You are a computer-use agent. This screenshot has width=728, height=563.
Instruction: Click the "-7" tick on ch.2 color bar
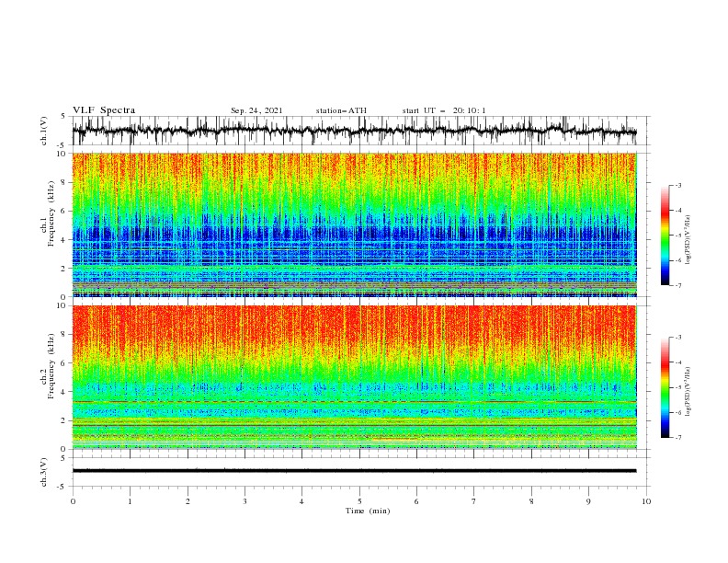(677, 437)
